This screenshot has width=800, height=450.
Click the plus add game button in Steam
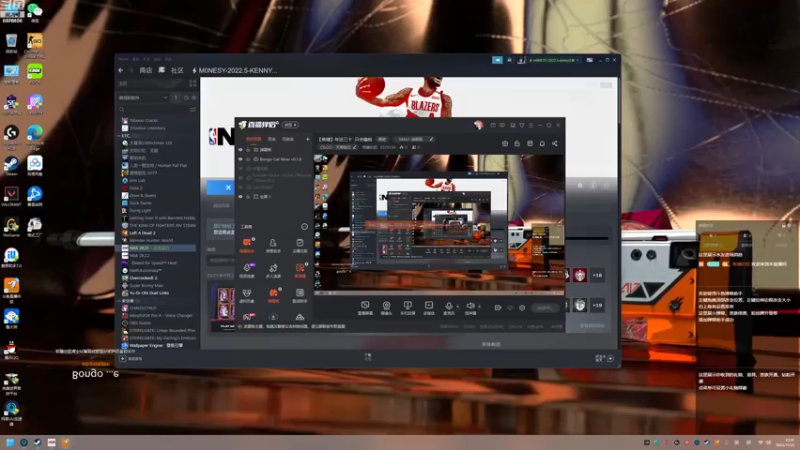122,359
